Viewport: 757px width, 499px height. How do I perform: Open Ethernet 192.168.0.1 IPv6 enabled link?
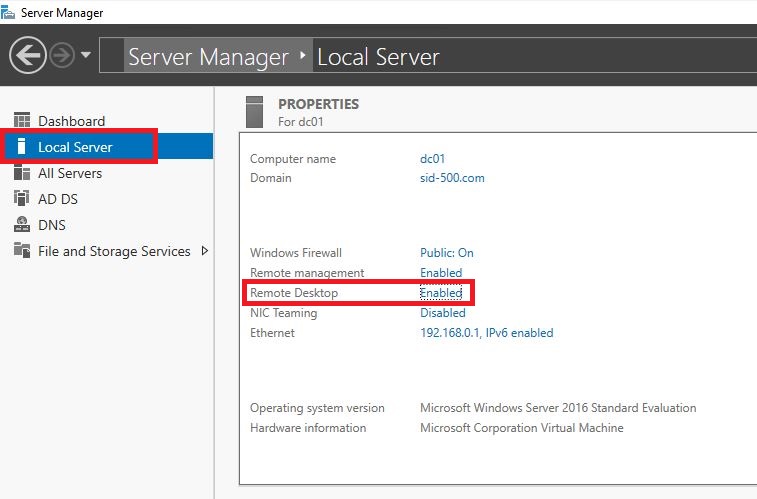486,333
